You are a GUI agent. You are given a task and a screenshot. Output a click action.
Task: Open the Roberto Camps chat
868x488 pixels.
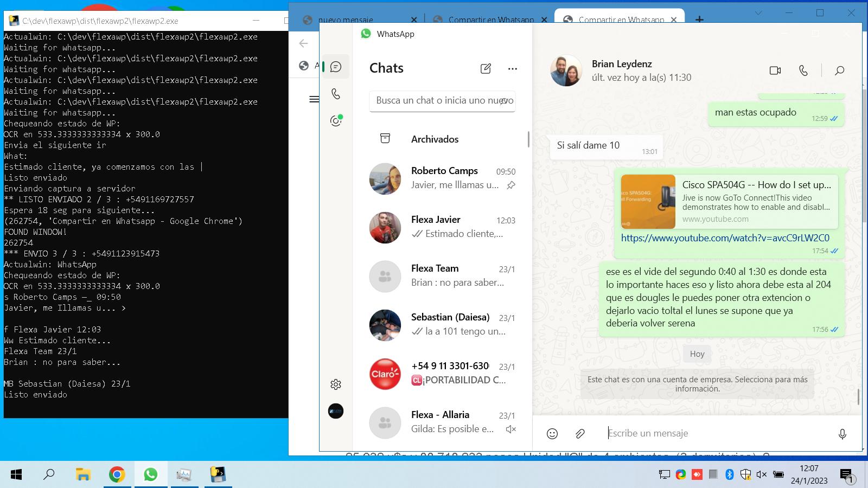coord(442,178)
